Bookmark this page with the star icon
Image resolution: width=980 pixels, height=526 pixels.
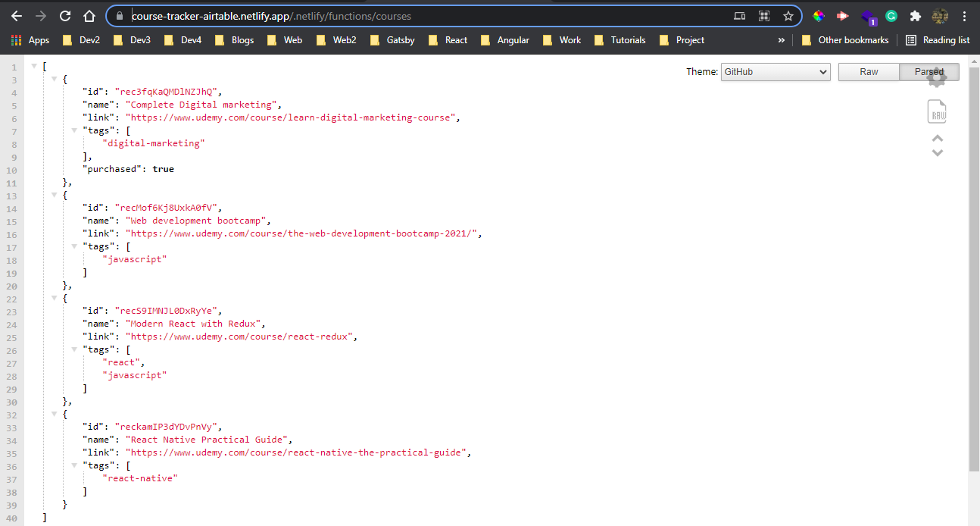pyautogui.click(x=788, y=16)
